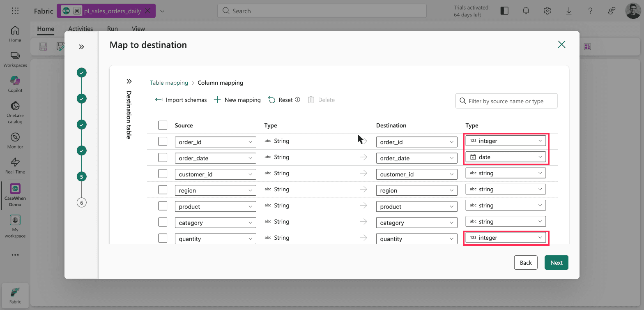The width and height of the screenshot is (644, 310).
Task: Click the Reset info icon
Action: tap(298, 99)
